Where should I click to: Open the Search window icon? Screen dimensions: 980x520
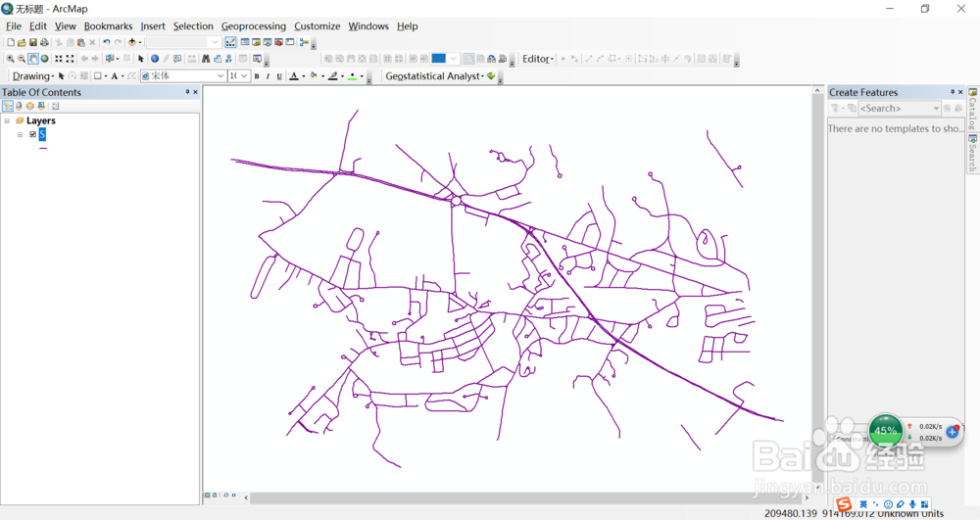268,42
